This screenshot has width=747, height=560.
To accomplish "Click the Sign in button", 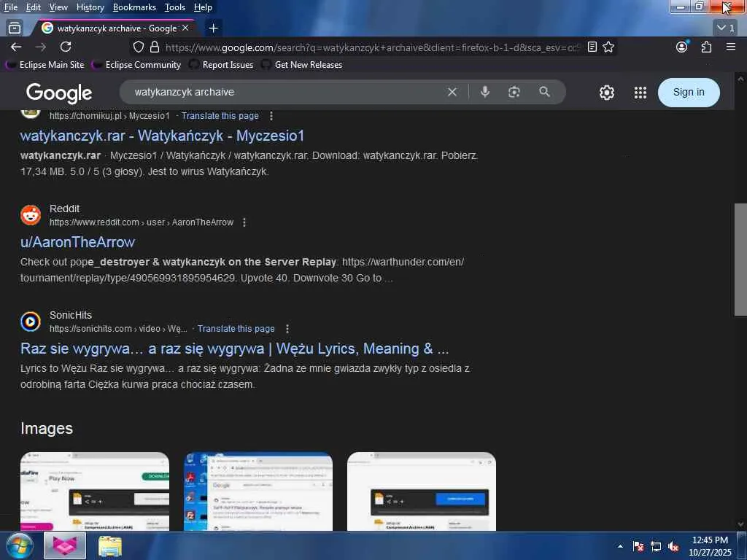I will point(689,93).
